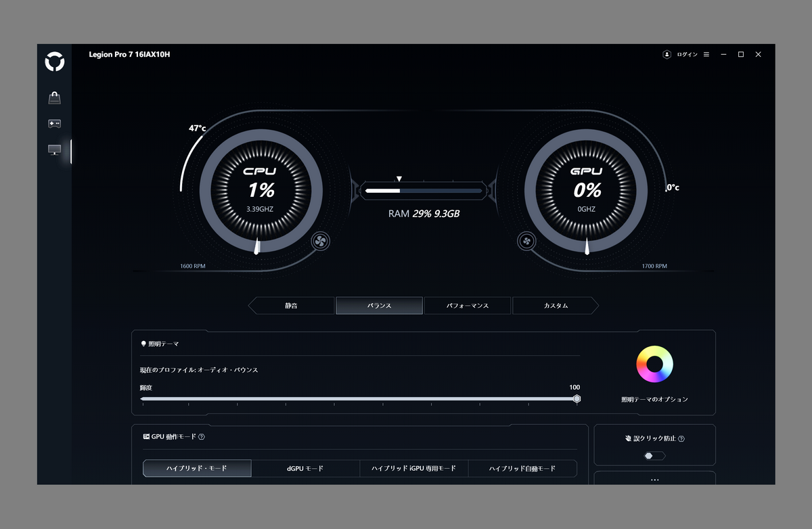Click the help icon next to GPU 動作モード
The image size is (812, 529).
(202, 437)
